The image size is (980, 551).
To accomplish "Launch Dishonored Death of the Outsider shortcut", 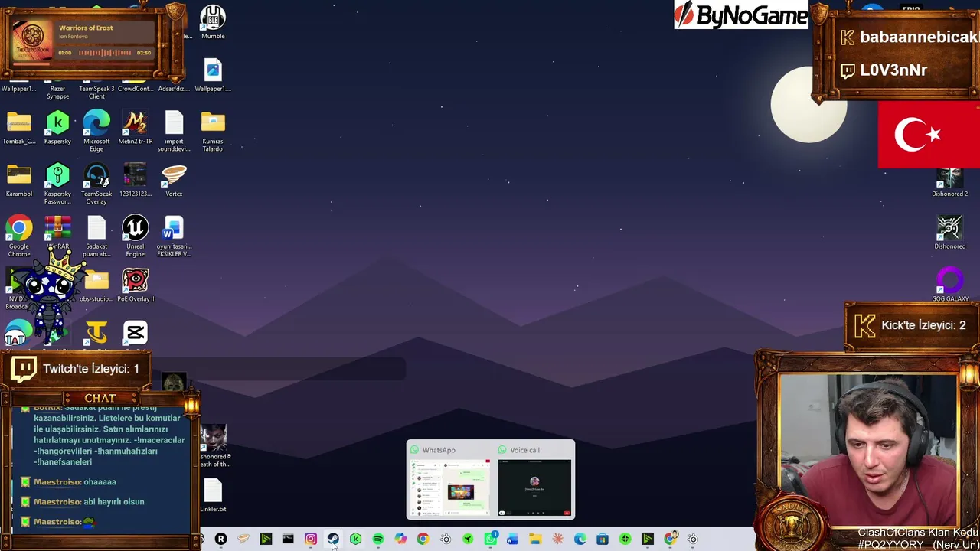I will coord(214,446).
